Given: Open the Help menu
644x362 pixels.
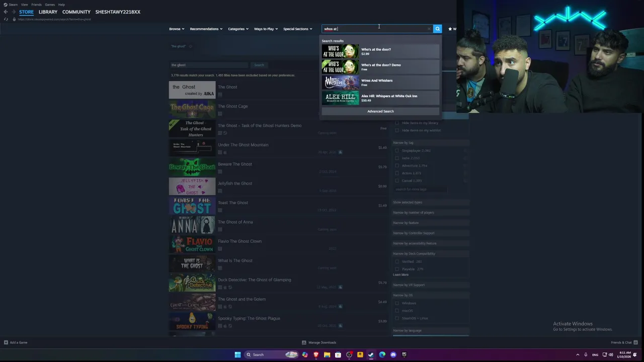Looking at the screenshot, I should pos(61,5).
